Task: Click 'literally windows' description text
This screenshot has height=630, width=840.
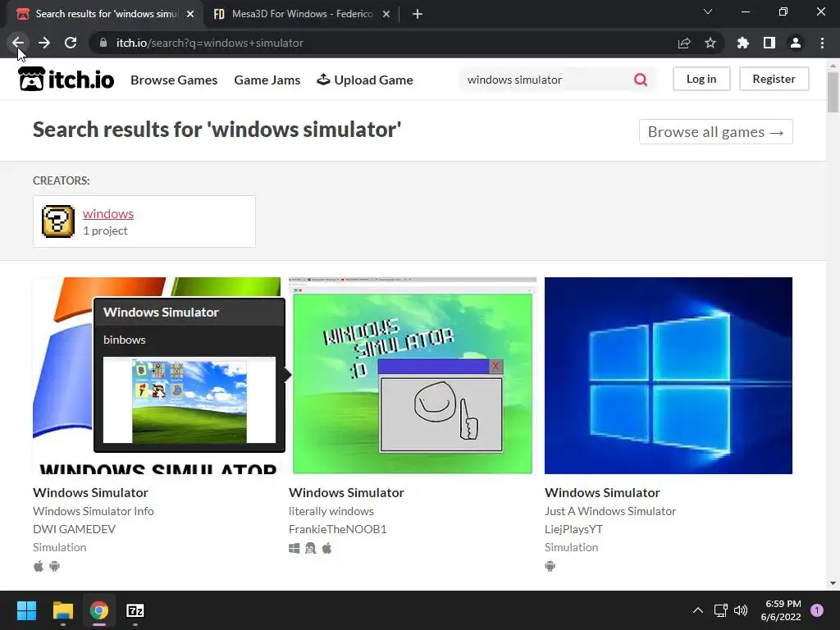Action: pyautogui.click(x=331, y=511)
